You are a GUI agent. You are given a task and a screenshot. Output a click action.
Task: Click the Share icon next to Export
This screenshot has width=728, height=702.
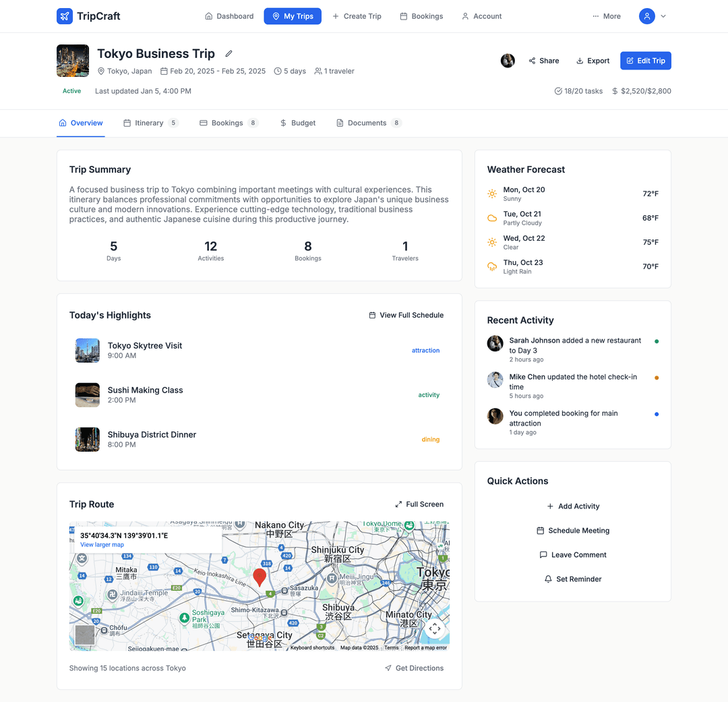click(x=532, y=61)
